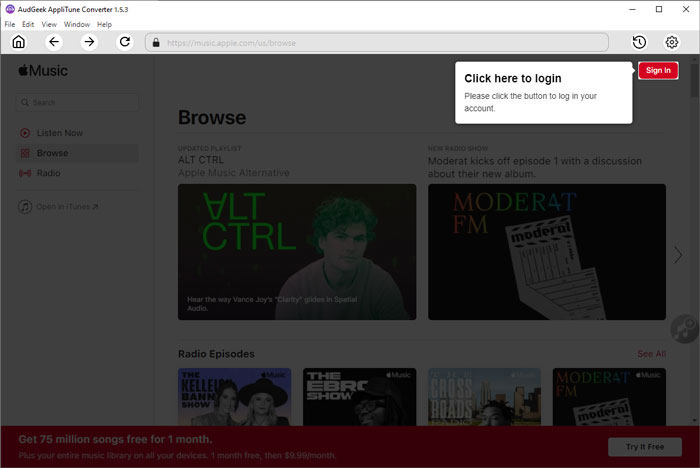The height and width of the screenshot is (468, 700).
Task: Open in iTunes link
Action: point(67,207)
